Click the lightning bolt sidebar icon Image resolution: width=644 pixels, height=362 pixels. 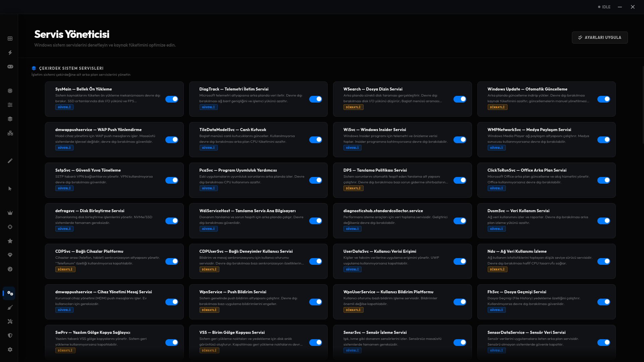point(10,53)
